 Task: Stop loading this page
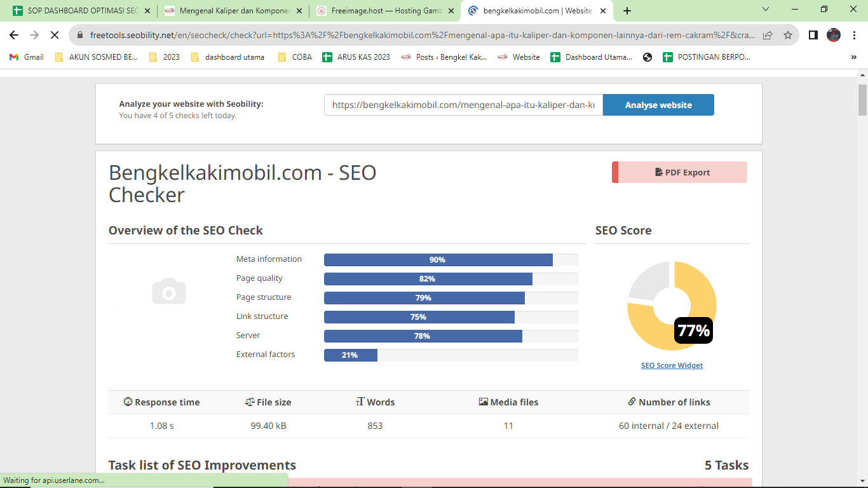(x=55, y=35)
